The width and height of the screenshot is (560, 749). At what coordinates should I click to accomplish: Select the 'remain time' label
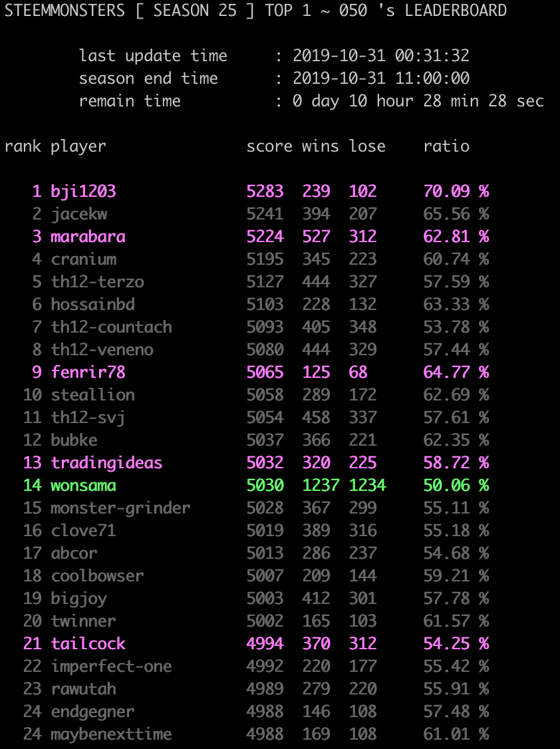[130, 101]
